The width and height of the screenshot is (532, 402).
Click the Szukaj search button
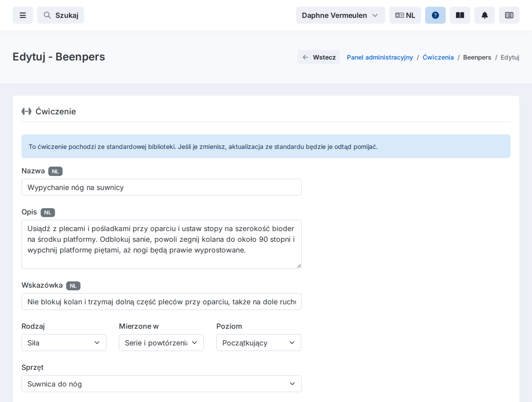coord(61,15)
